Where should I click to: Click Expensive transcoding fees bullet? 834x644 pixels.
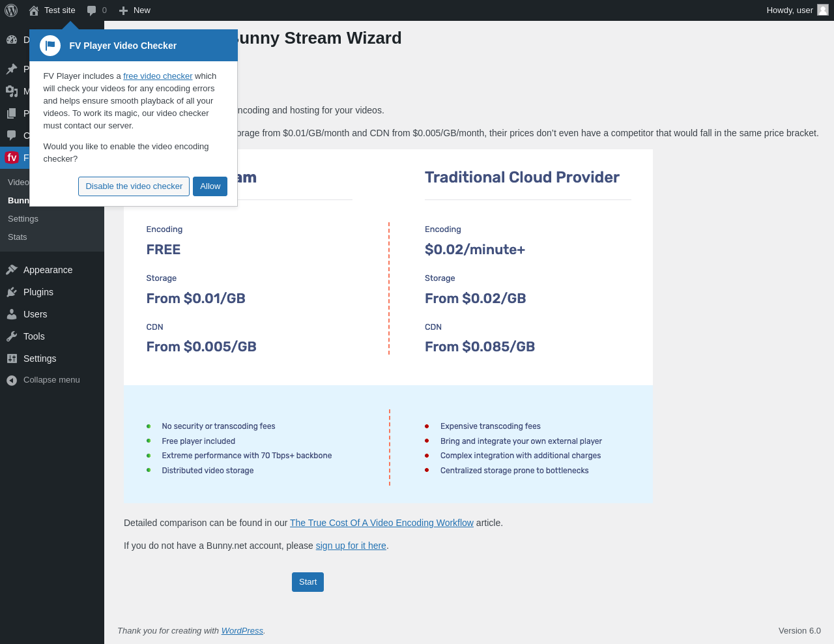pyautogui.click(x=491, y=426)
